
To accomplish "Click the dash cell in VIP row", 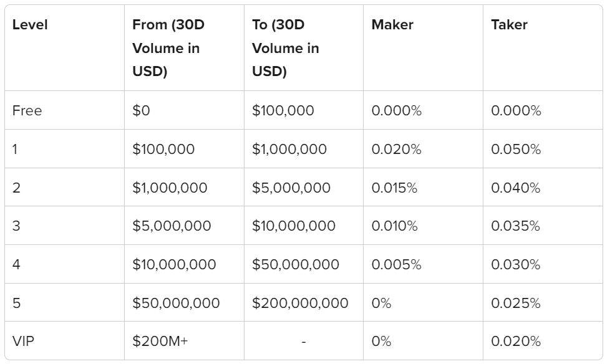I will 304,342.
